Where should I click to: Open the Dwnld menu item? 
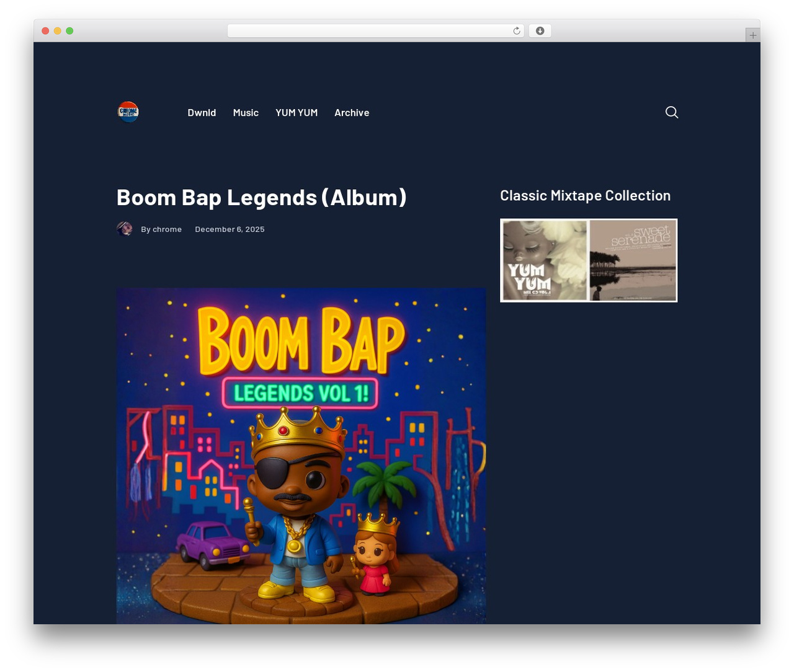[202, 113]
